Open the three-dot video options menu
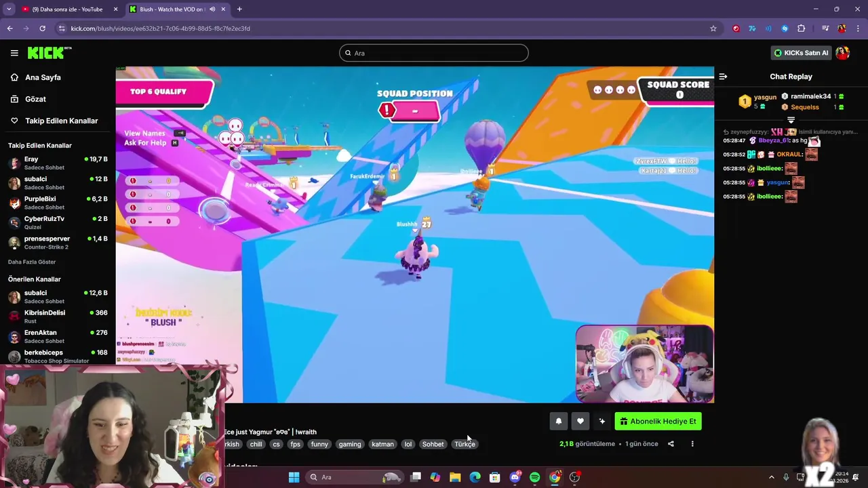The width and height of the screenshot is (868, 488). point(692,444)
